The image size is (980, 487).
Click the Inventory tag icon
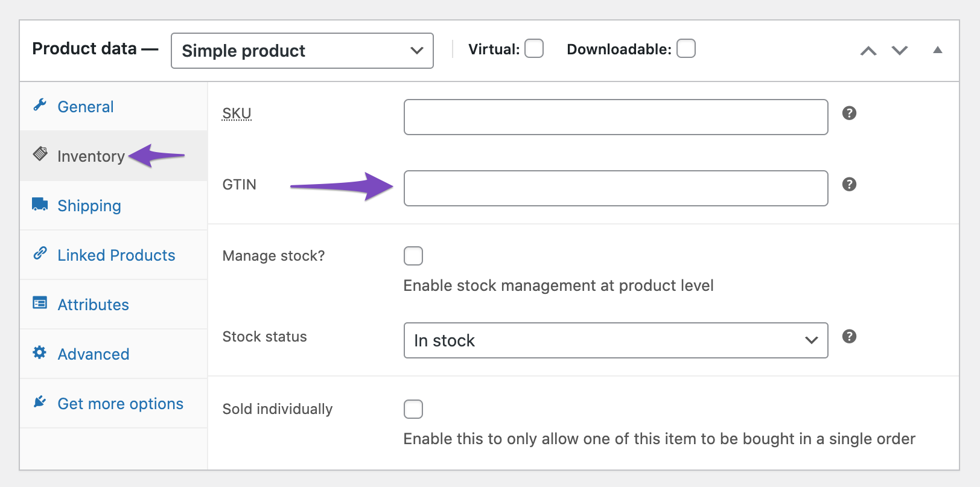tap(40, 154)
